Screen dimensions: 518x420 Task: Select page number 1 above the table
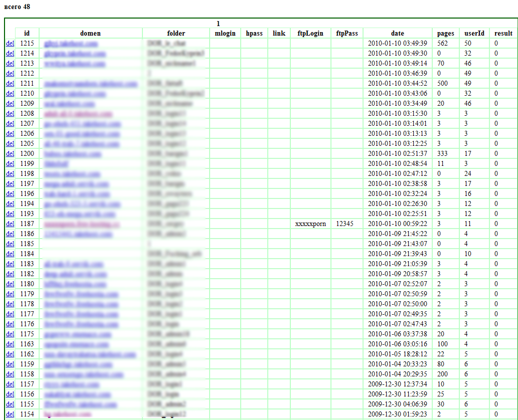click(218, 24)
